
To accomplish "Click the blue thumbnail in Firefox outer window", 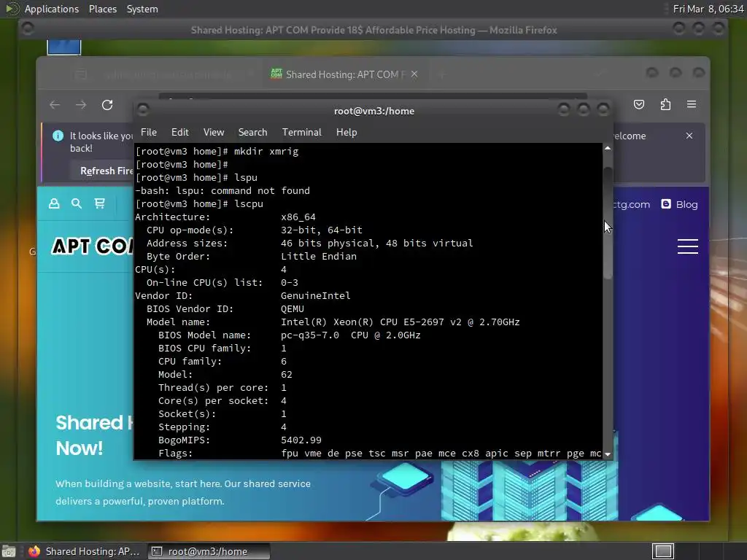I will [64, 47].
